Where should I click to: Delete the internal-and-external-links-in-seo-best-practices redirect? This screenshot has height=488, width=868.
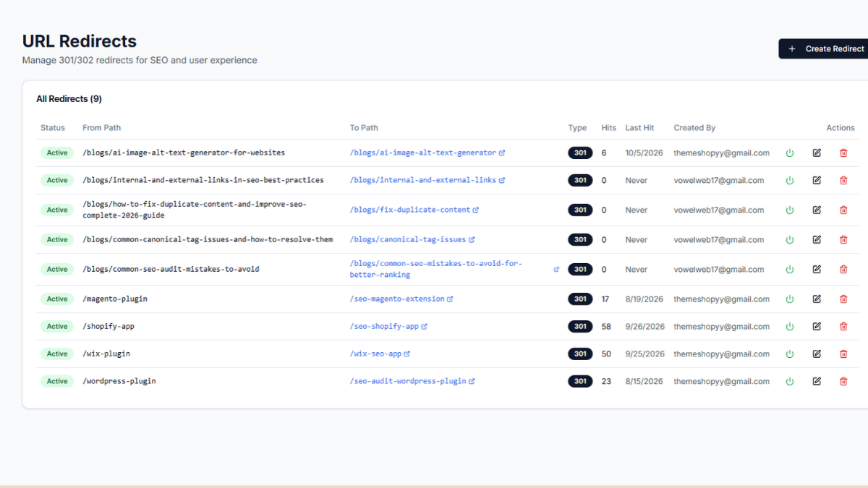tap(843, 180)
